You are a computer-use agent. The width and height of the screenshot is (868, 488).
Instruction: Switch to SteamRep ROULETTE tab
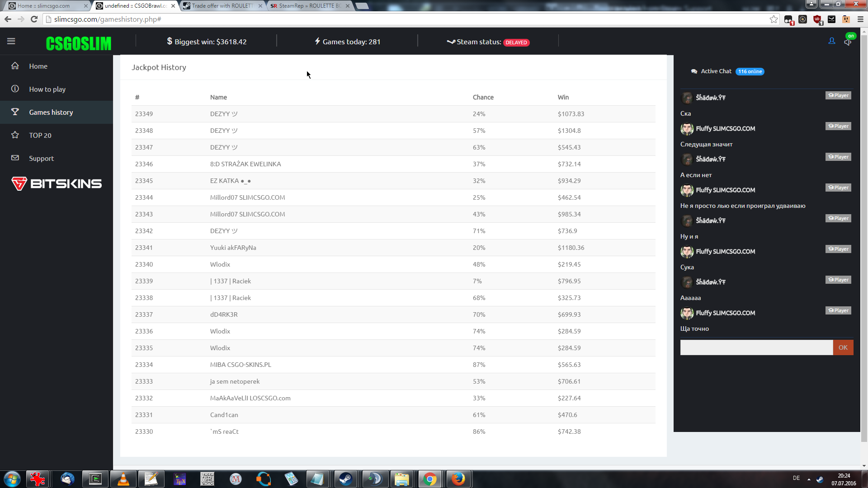pyautogui.click(x=309, y=6)
